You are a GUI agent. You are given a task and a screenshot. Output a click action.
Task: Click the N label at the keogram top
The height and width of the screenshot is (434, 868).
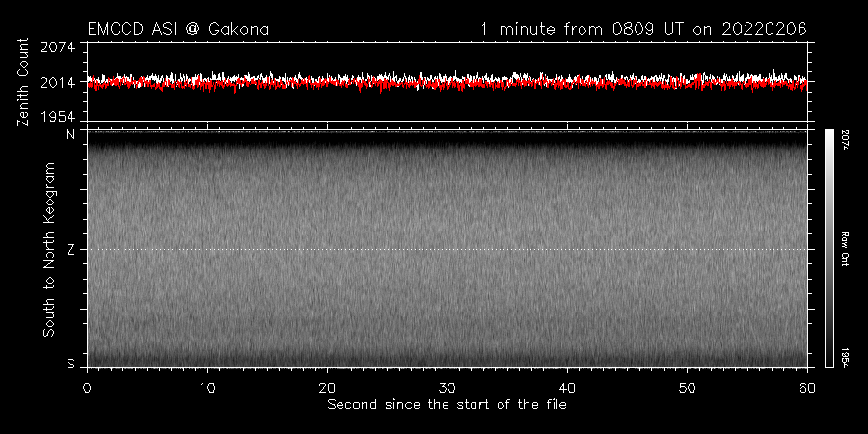pyautogui.click(x=70, y=133)
